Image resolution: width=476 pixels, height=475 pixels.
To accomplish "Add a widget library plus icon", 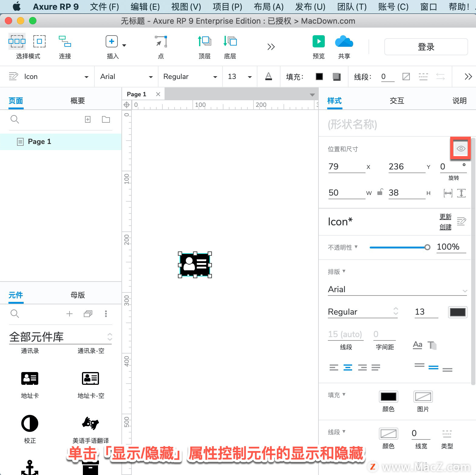I will (x=70, y=314).
